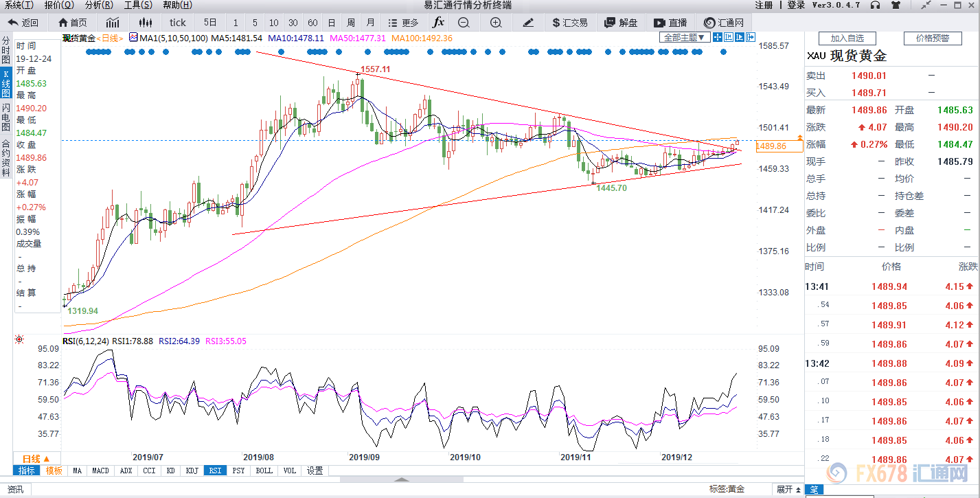Expand the 更多 periods list

click(403, 23)
